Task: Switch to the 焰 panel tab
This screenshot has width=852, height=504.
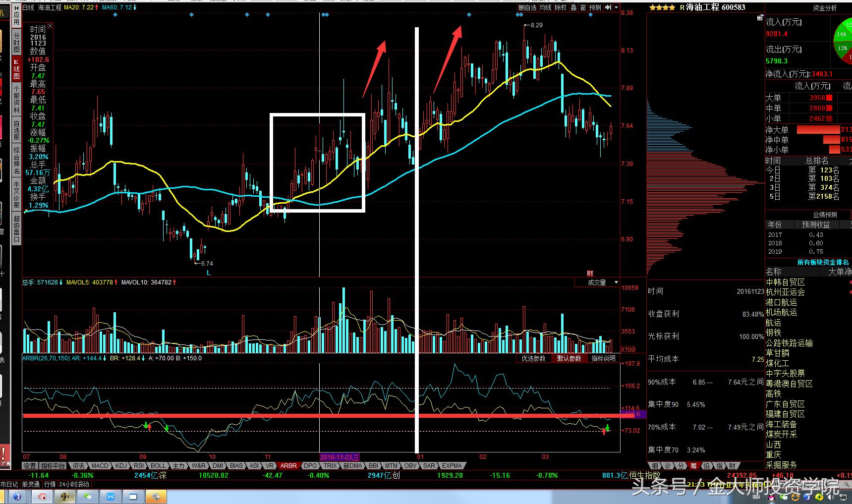Action: [x=707, y=466]
